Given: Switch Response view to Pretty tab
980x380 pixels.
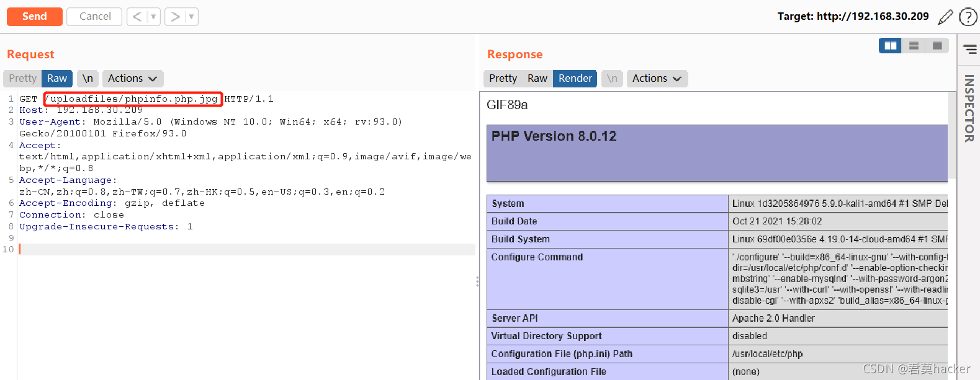Looking at the screenshot, I should [503, 79].
